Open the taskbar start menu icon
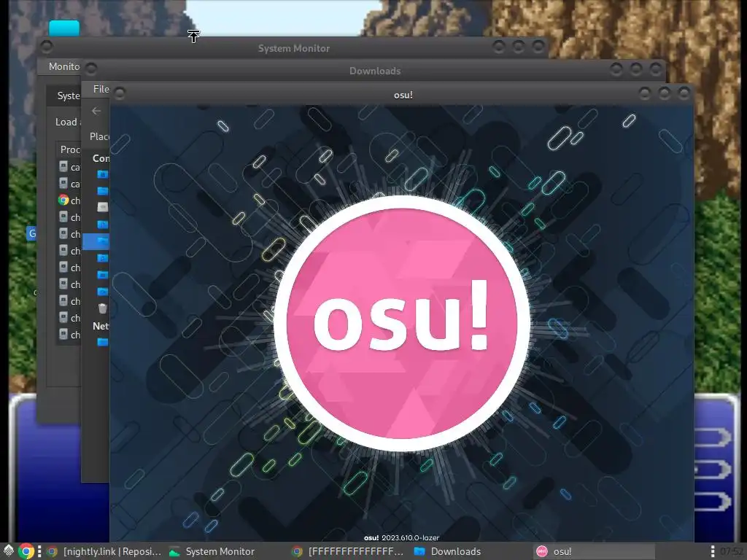747x560 pixels. [x=9, y=551]
